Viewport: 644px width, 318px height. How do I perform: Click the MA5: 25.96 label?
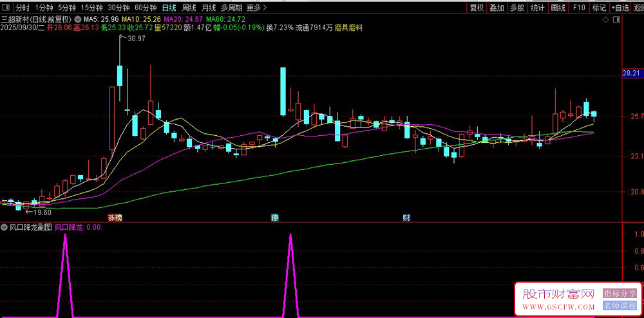[101, 19]
